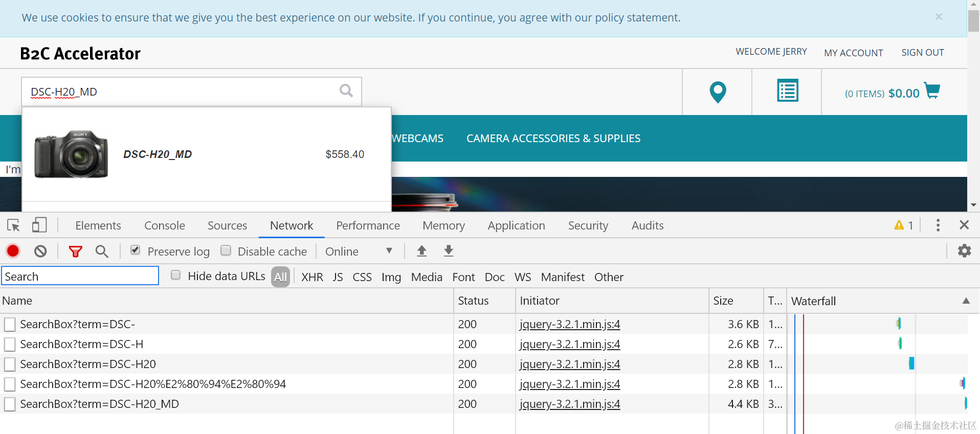Stop recording network log with red button

(13, 251)
